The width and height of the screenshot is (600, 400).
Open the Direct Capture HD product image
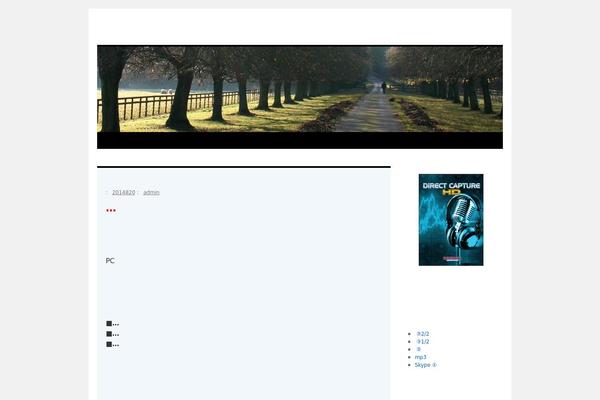click(451, 220)
